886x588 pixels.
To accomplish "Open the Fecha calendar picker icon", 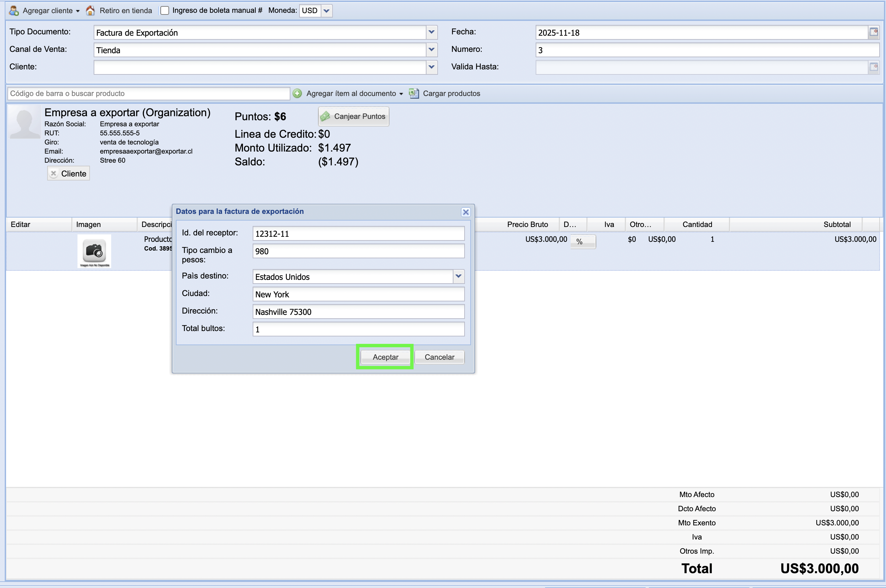I will [x=874, y=32].
